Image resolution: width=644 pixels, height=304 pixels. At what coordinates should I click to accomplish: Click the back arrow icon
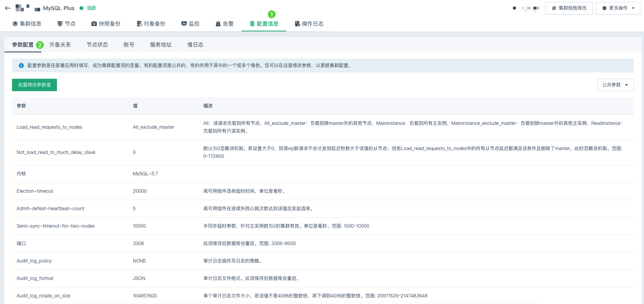pos(8,8)
